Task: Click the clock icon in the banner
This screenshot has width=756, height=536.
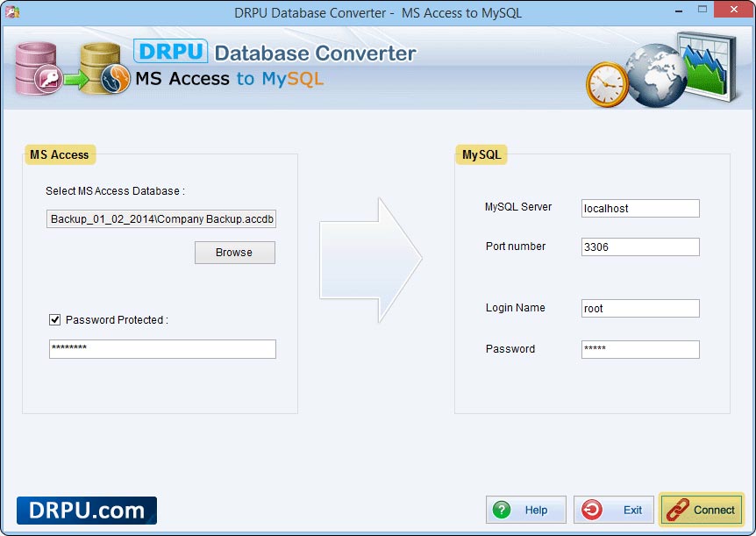Action: click(607, 84)
